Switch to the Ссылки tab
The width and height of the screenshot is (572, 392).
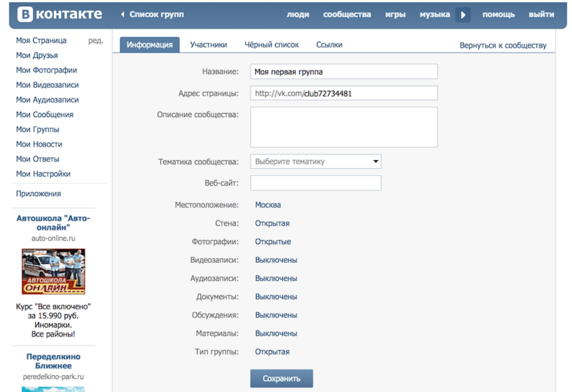(x=329, y=45)
